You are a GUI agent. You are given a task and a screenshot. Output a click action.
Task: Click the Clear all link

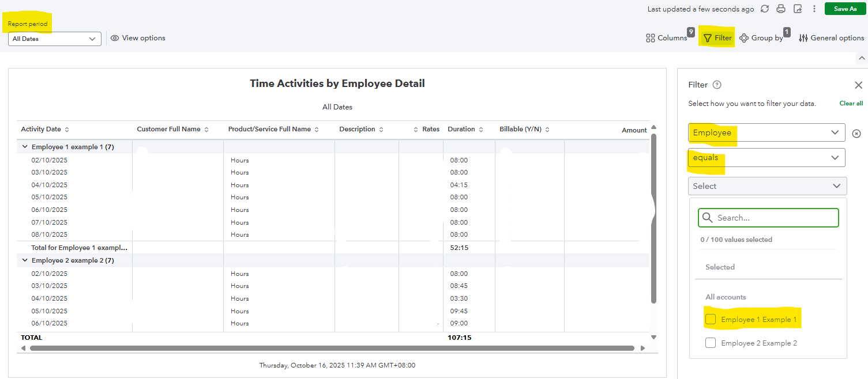851,103
